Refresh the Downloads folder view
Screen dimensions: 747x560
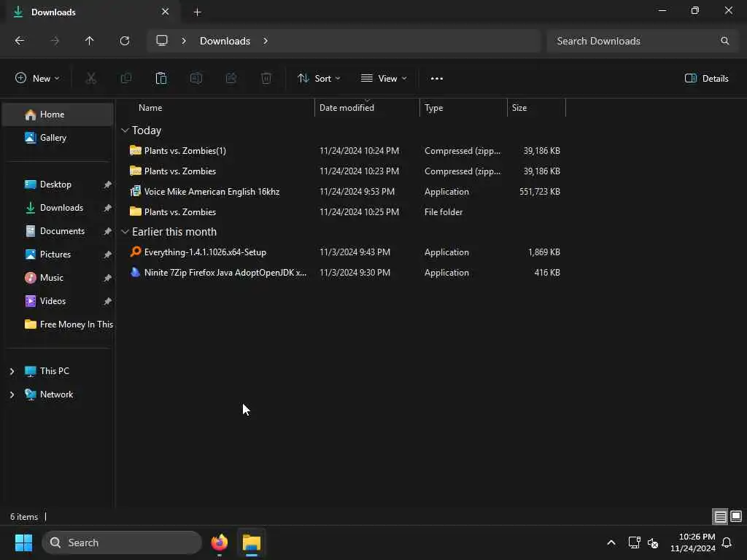tap(125, 41)
